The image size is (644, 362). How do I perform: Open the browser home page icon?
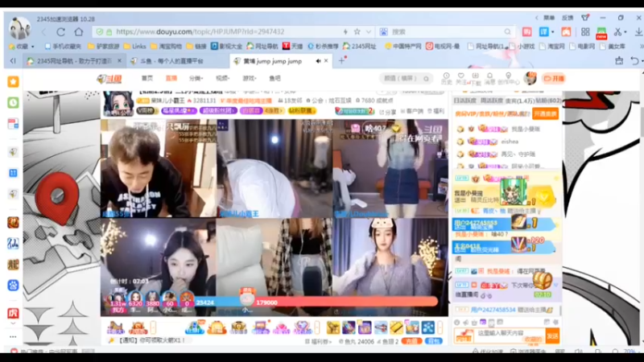pos(78,31)
